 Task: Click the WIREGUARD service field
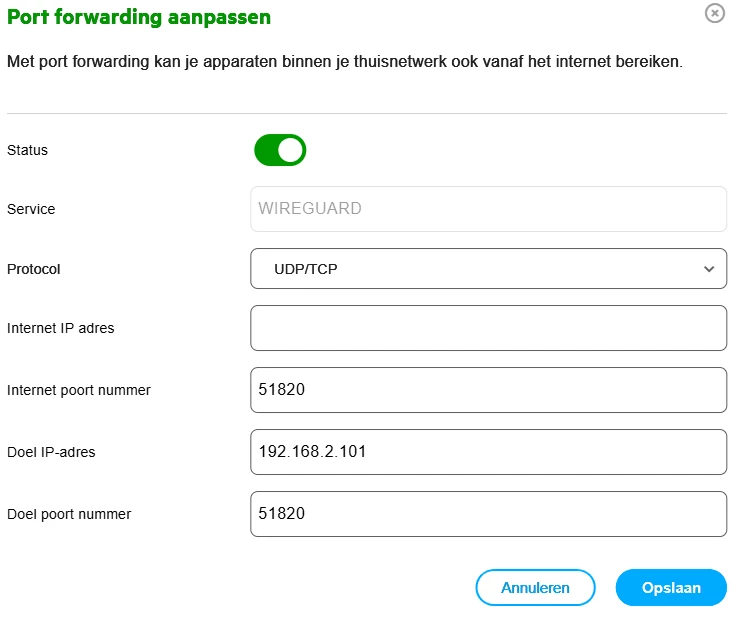click(x=488, y=209)
